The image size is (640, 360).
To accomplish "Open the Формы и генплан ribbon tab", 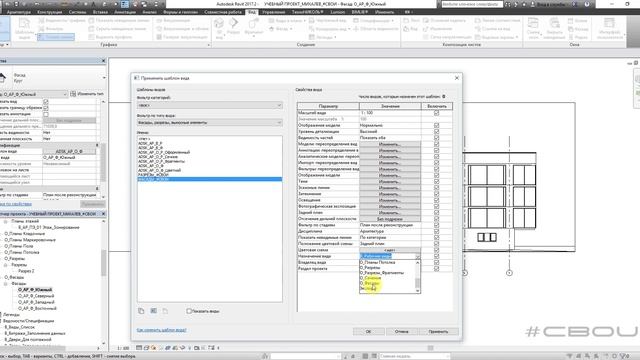I will 180,12.
